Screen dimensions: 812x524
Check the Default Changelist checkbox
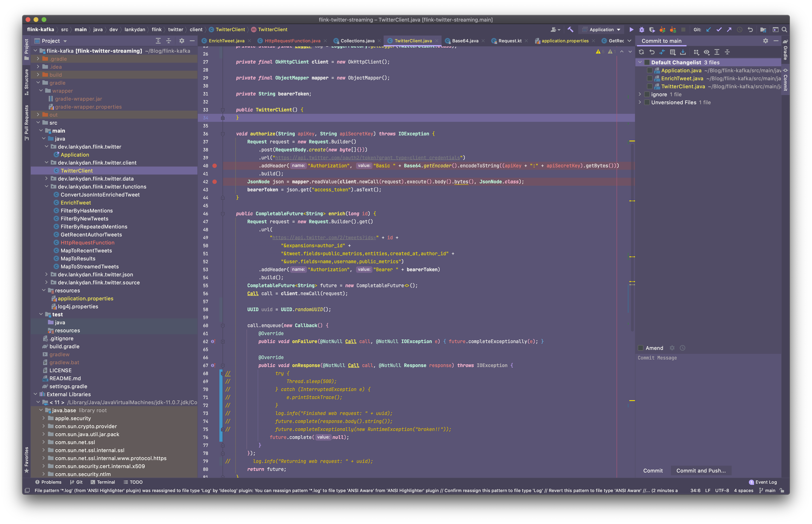click(647, 62)
